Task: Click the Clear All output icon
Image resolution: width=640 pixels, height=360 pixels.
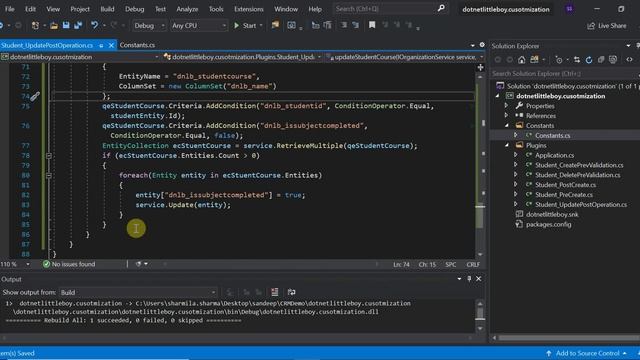Action: pos(275,292)
